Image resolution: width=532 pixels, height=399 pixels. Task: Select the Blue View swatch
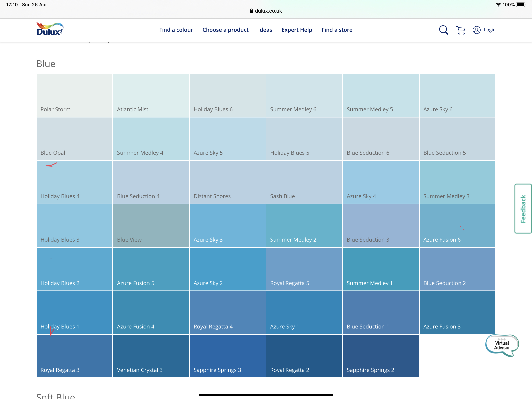[151, 225]
